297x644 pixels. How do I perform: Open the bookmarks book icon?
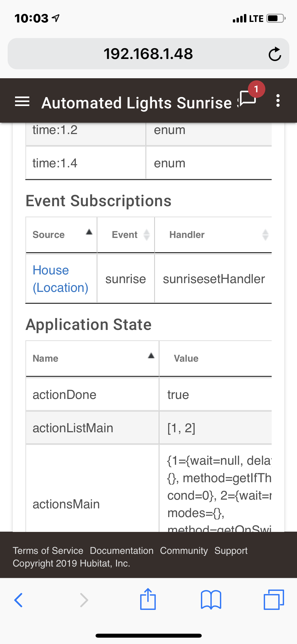tap(211, 600)
